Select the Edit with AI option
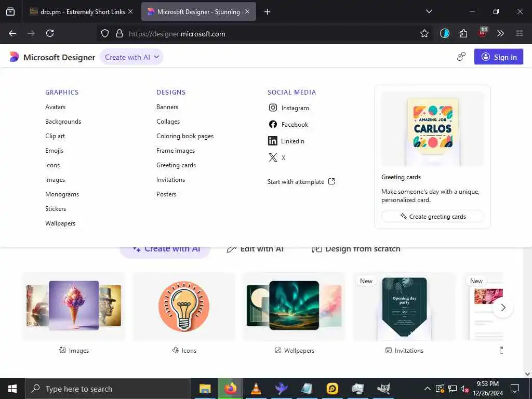This screenshot has width=532, height=399. pos(256,249)
